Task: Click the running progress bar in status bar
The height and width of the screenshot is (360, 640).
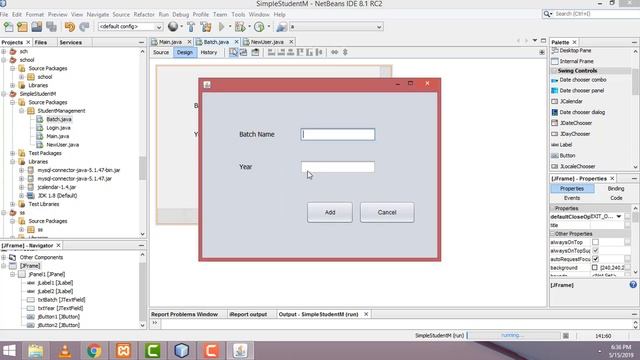Action: (514, 336)
